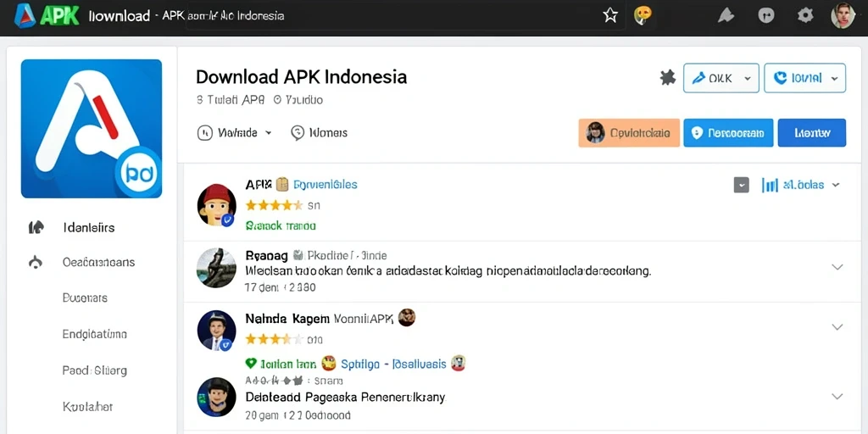Click the Eqvnienlcles link next to APK

[x=325, y=184]
